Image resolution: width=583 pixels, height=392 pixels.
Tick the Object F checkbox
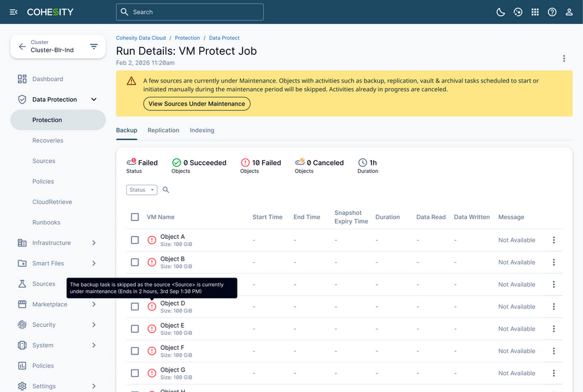click(135, 351)
